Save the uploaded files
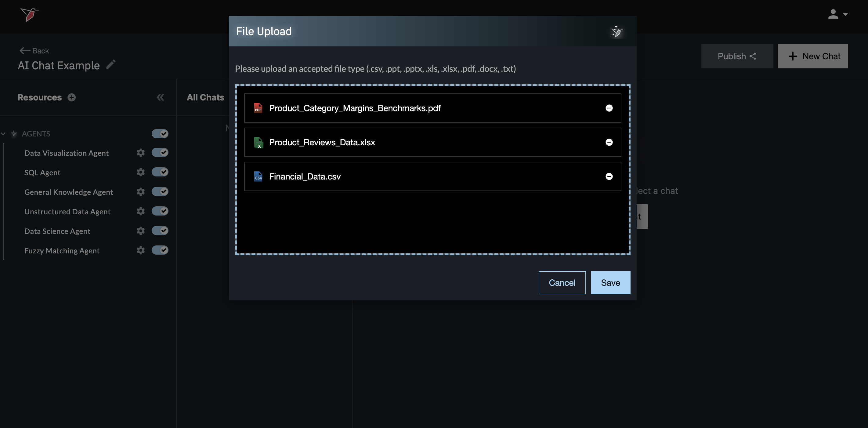 click(x=610, y=283)
